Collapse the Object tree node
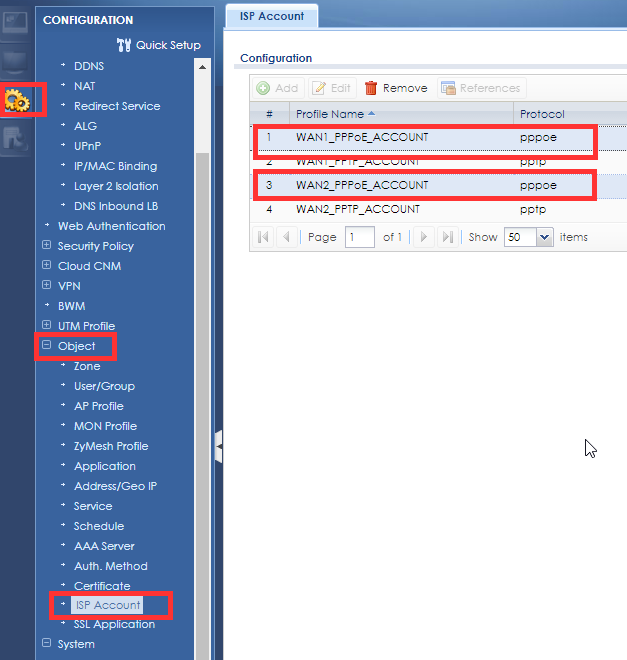This screenshot has width=627, height=660. tap(46, 346)
